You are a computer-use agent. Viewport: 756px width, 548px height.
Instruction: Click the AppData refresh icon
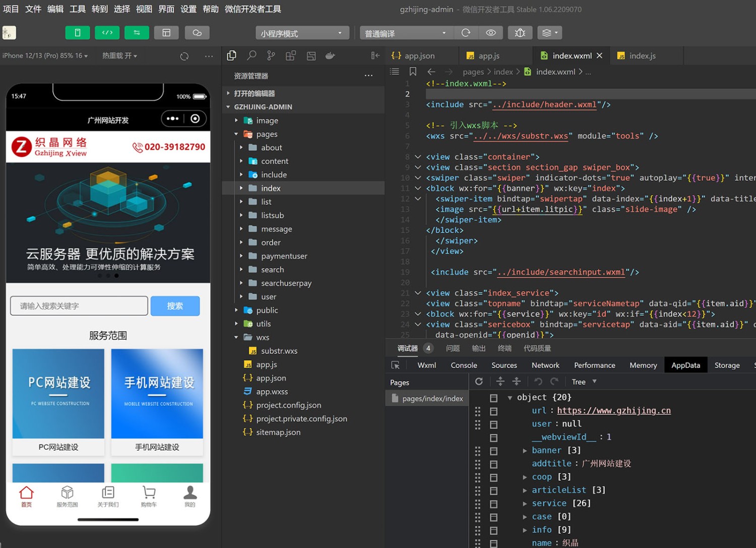point(479,382)
